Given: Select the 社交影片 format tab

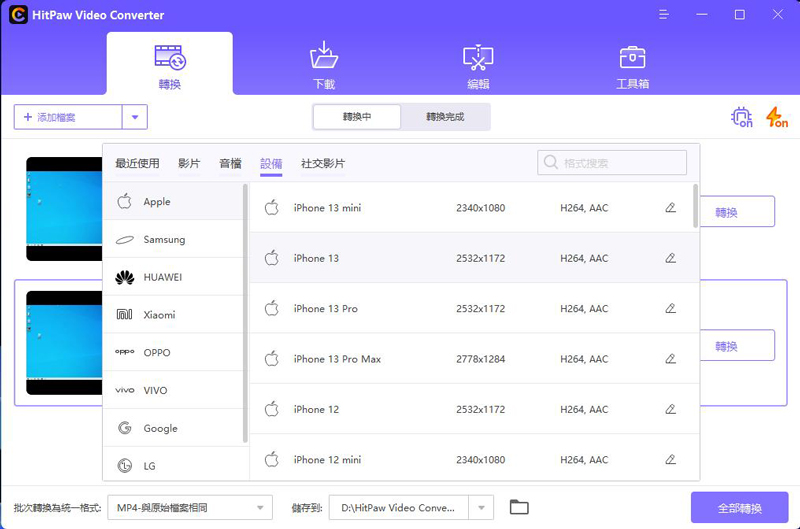Looking at the screenshot, I should coord(323,163).
